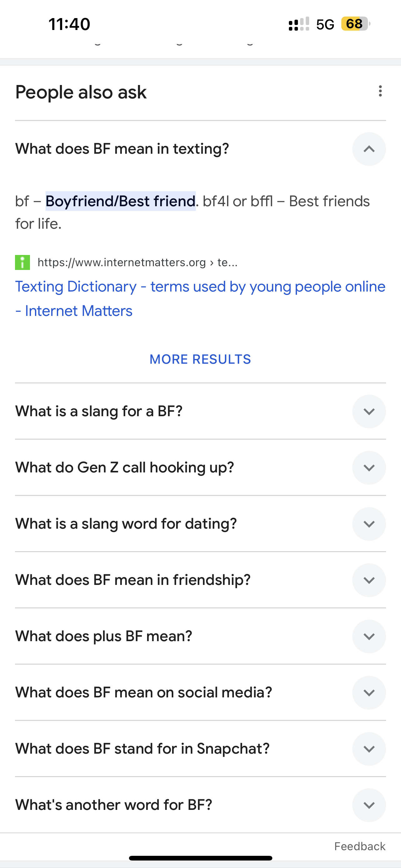Expand 'What does BF stand for in Snapchat?'

click(369, 749)
